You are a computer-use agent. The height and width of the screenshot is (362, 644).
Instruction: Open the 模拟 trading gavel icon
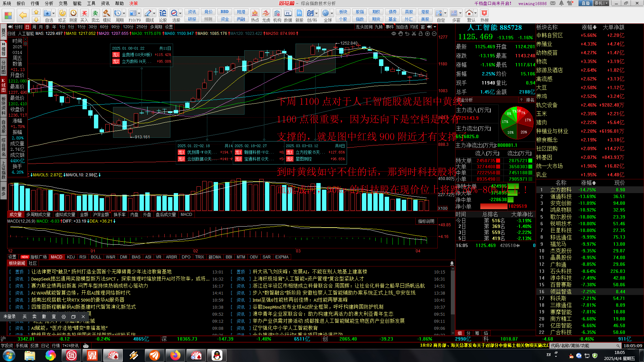(107, 13)
